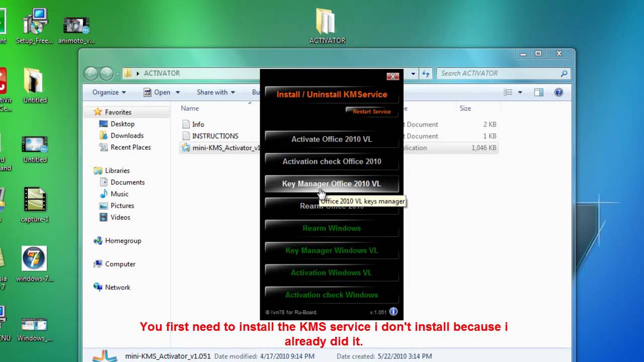Screen dimensions: 644x362
Task: Click the 1,046 KB size cell
Action: [x=484, y=148]
